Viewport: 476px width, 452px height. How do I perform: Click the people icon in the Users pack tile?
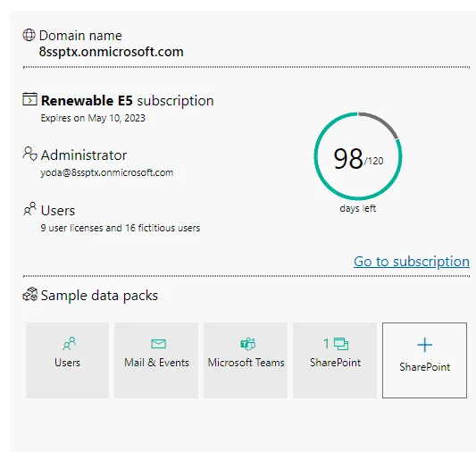70,343
